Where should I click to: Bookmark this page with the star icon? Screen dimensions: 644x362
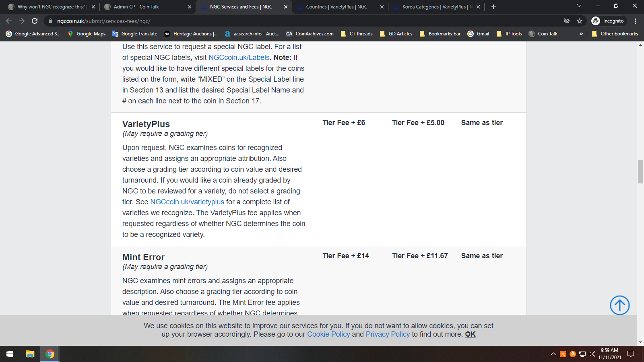580,21
